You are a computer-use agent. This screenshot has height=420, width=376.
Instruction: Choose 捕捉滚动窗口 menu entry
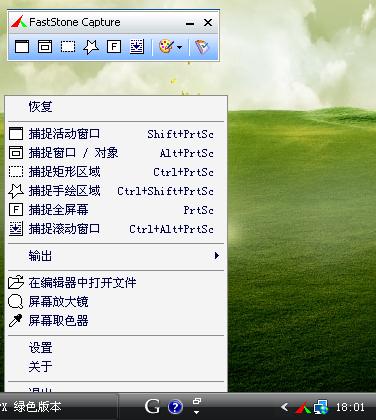click(x=116, y=229)
